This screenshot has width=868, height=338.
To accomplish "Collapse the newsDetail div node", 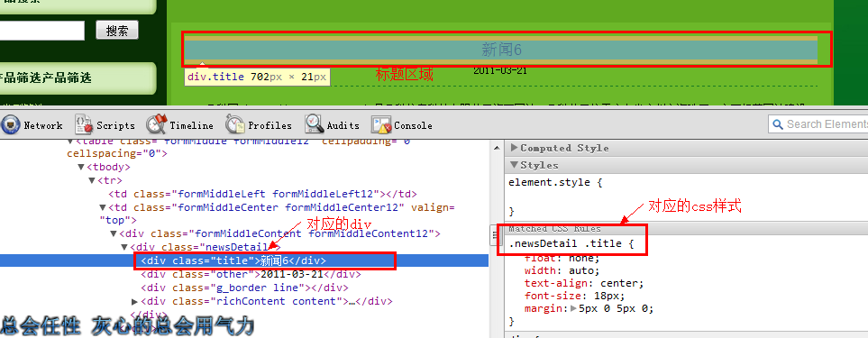I will [x=124, y=247].
